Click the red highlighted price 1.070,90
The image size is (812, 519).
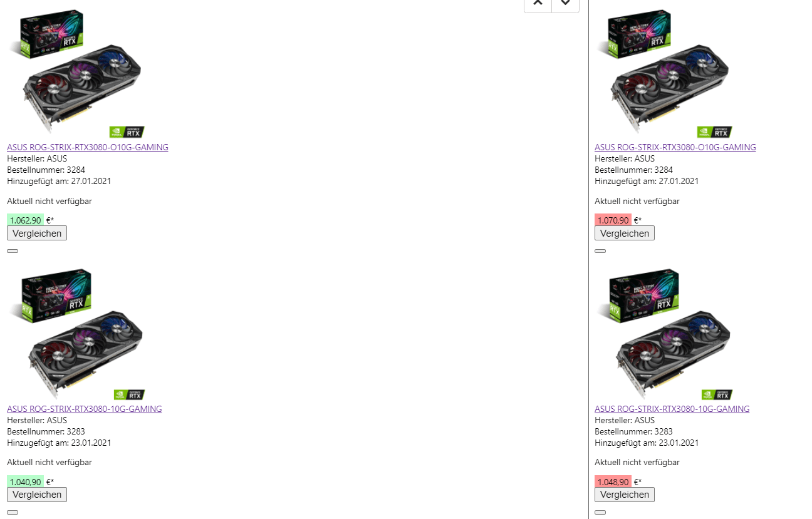pyautogui.click(x=613, y=220)
